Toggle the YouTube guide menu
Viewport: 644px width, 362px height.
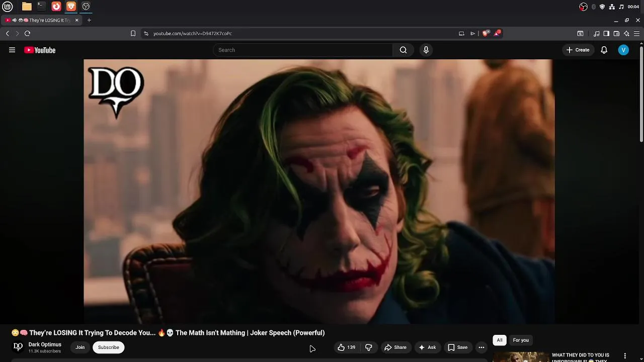coord(12,50)
